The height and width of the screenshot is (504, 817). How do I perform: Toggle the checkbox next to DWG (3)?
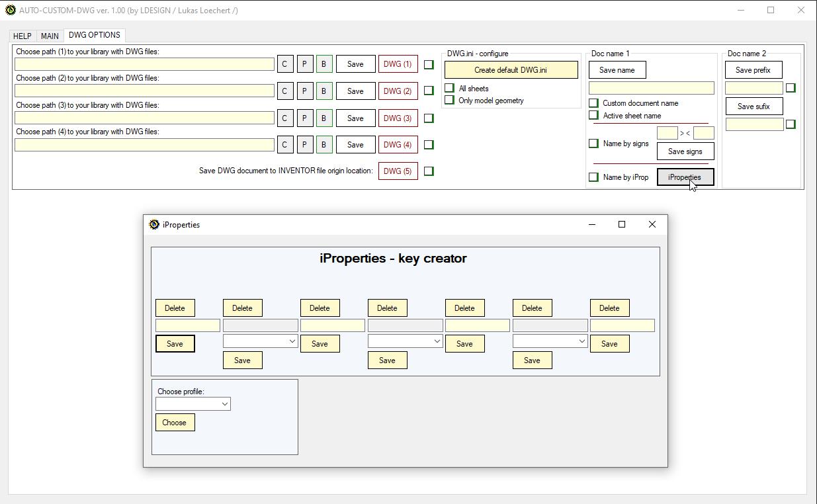point(429,118)
